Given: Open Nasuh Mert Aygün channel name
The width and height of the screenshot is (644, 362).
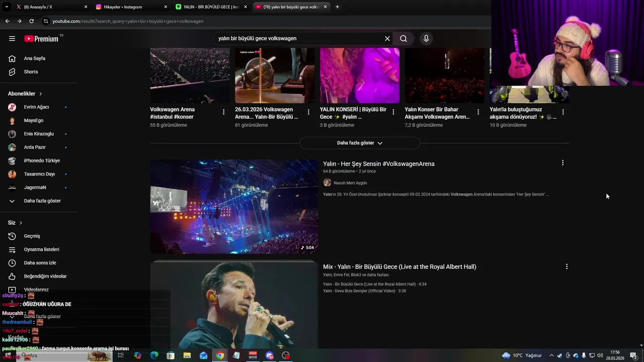Looking at the screenshot, I should point(350,183).
